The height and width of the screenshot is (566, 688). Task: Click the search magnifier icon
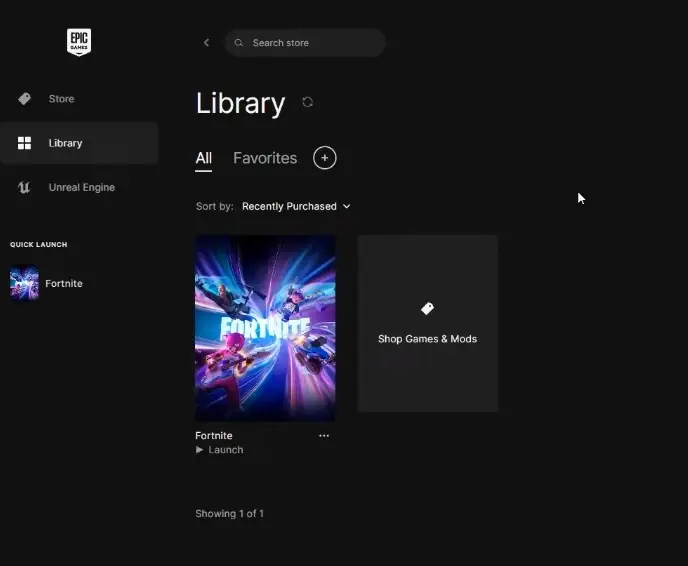click(x=239, y=43)
